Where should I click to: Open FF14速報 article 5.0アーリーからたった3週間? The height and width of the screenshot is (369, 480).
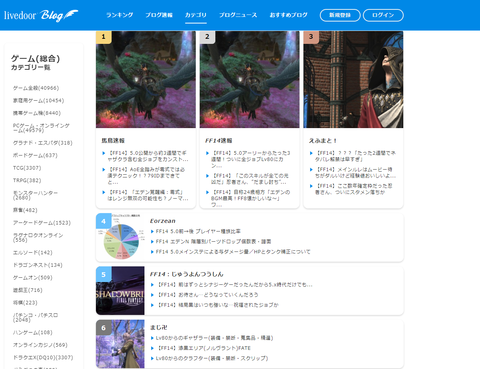click(250, 159)
